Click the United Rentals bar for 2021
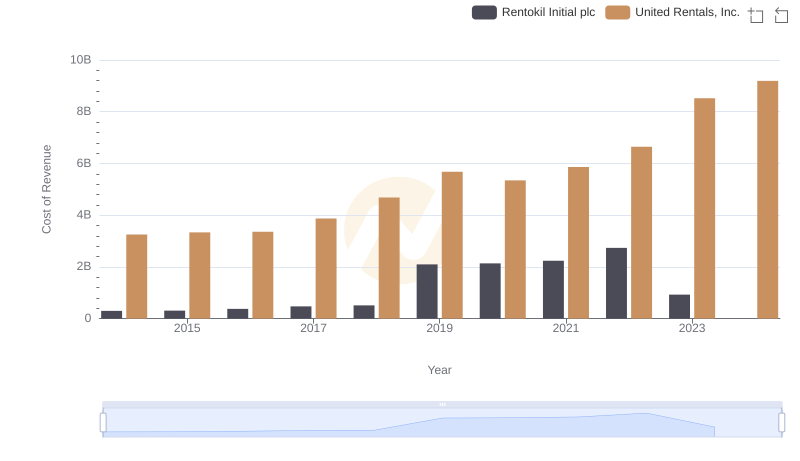 click(579, 243)
